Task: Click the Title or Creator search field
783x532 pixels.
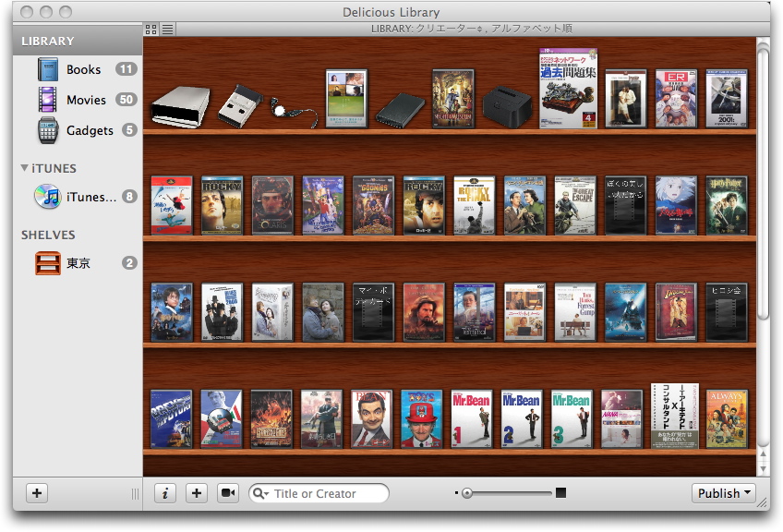Action: coord(319,493)
